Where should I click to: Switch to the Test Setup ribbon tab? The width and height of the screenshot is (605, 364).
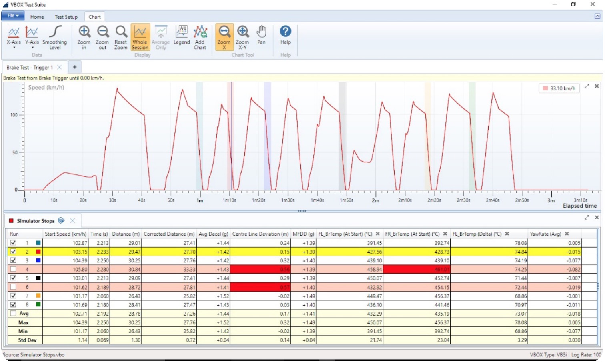point(66,17)
